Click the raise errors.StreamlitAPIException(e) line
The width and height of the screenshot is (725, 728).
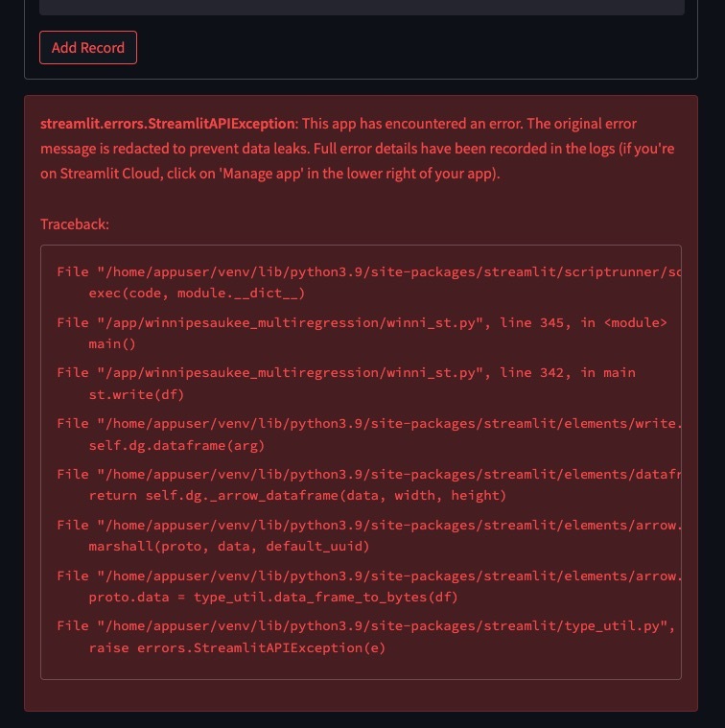(237, 647)
